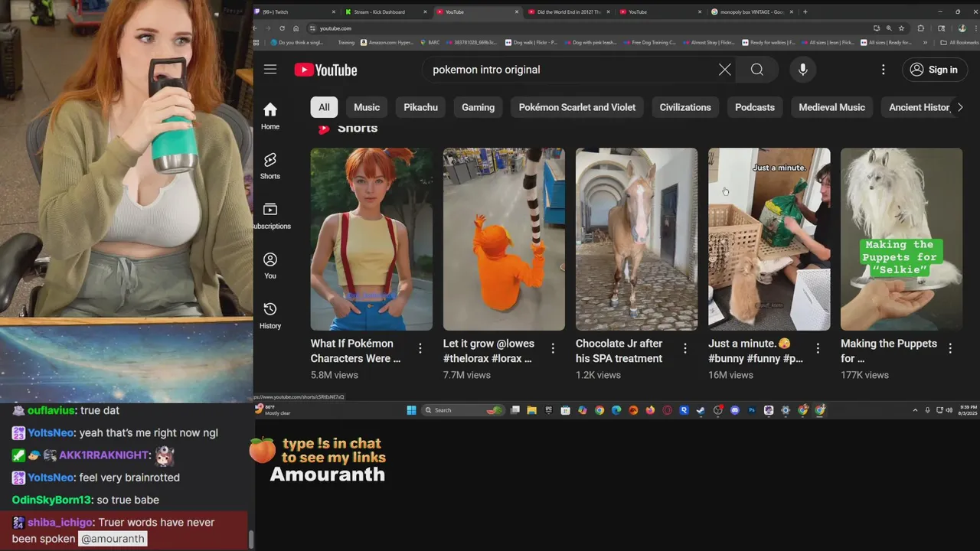The width and height of the screenshot is (980, 551).
Task: Open the Free Dog Training bookmark
Action: [x=650, y=43]
